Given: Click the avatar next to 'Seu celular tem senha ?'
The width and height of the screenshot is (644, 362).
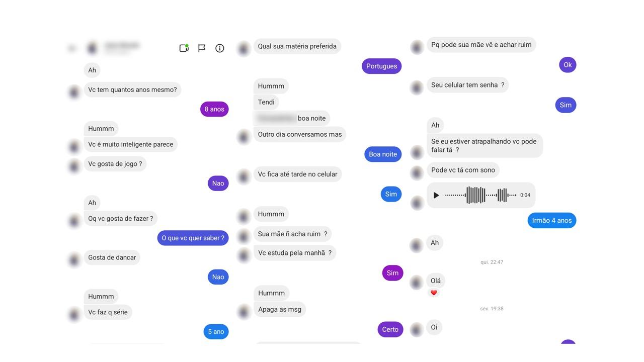Looking at the screenshot, I should [x=417, y=87].
